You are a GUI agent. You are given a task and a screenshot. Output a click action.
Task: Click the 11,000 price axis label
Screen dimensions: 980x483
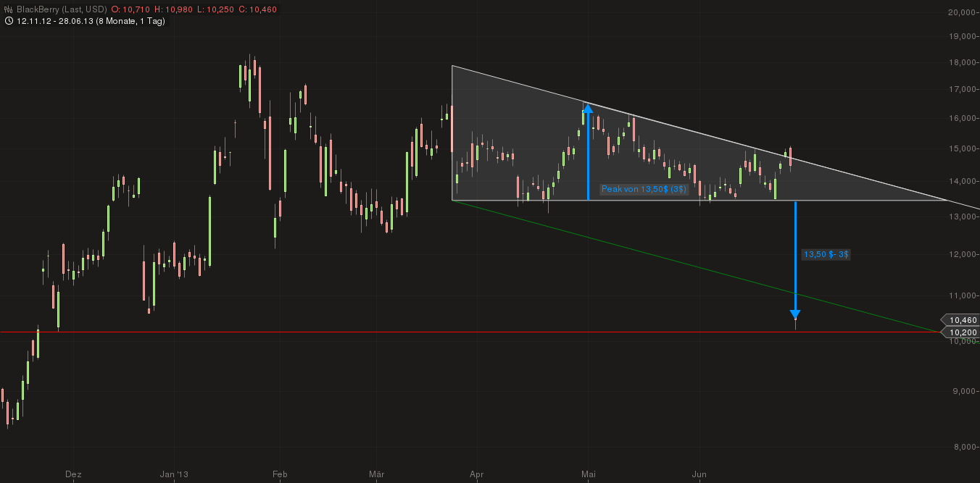tap(963, 295)
